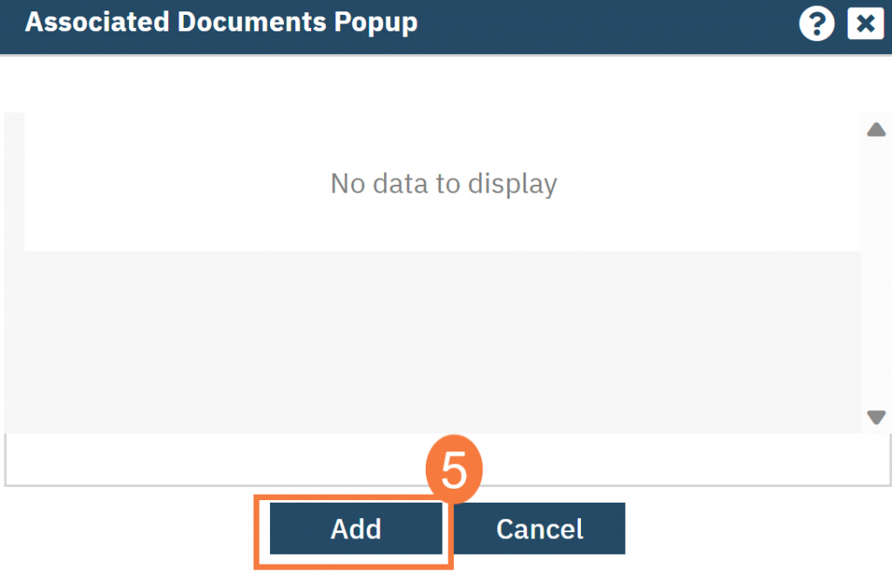892x588 pixels.
Task: Open contextual help from the title bar
Action: coord(816,23)
